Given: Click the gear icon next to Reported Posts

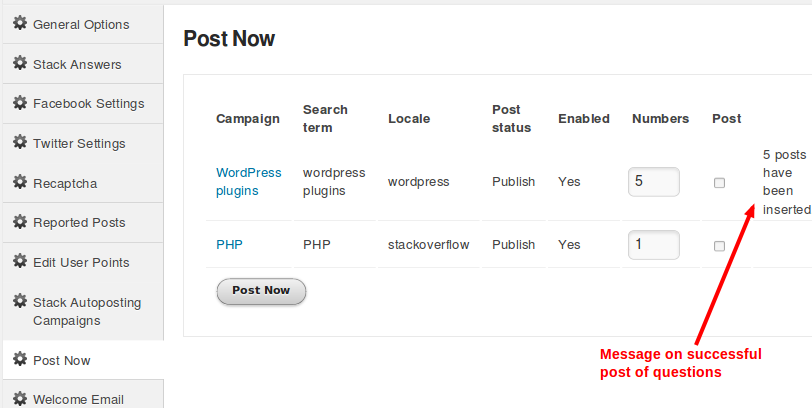Looking at the screenshot, I should pyautogui.click(x=20, y=222).
